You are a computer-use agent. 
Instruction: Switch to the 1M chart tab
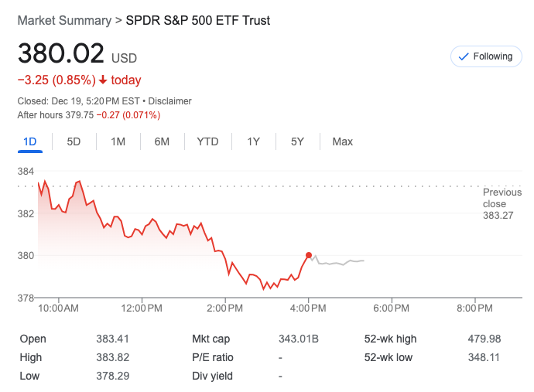pyautogui.click(x=118, y=141)
